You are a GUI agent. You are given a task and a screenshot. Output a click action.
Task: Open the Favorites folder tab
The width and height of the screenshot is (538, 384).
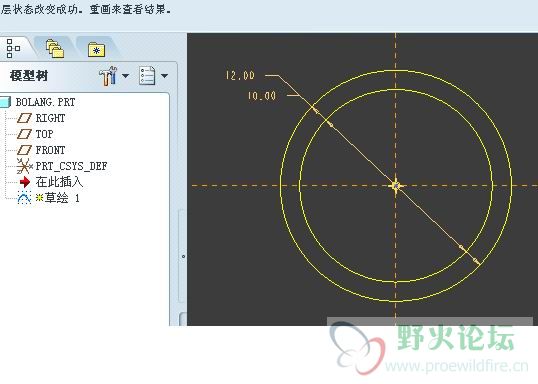click(x=96, y=49)
